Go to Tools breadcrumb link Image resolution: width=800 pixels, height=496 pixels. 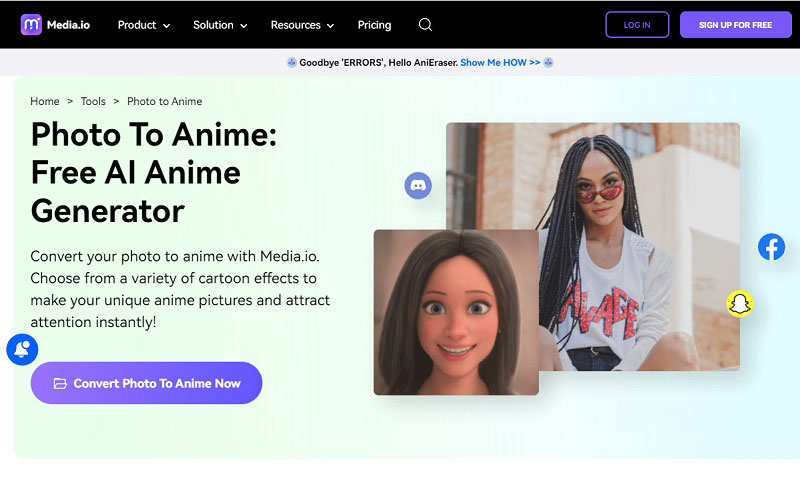(93, 101)
